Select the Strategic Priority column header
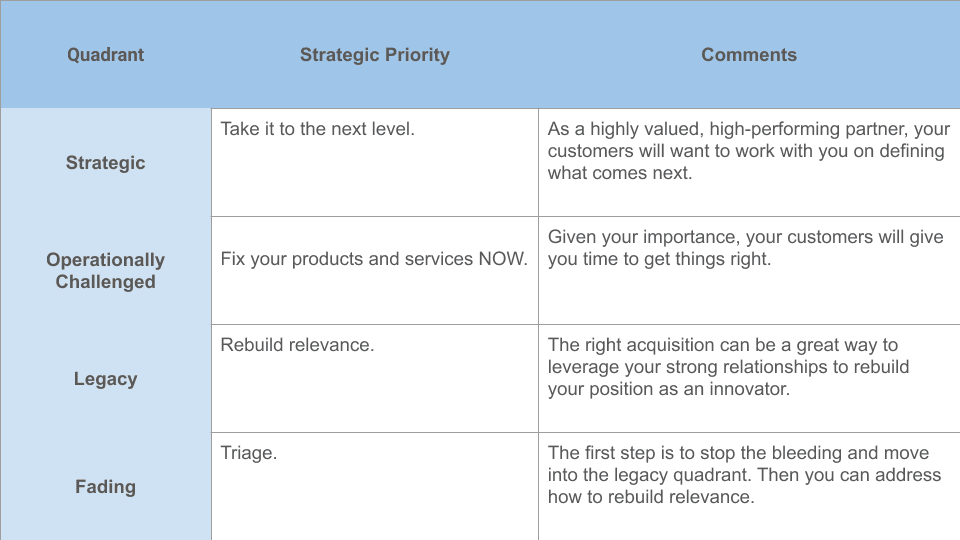This screenshot has height=540, width=960. tap(374, 55)
